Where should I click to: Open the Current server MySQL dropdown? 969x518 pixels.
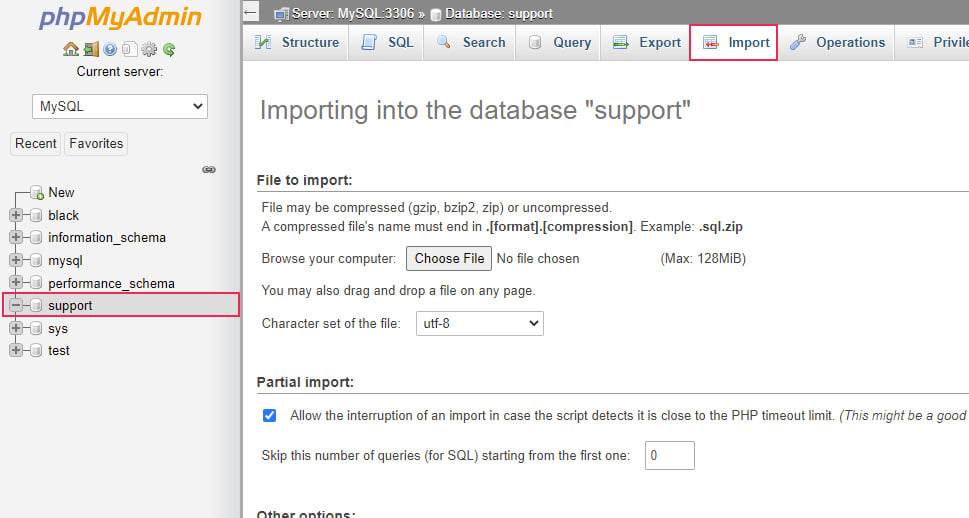tap(120, 106)
